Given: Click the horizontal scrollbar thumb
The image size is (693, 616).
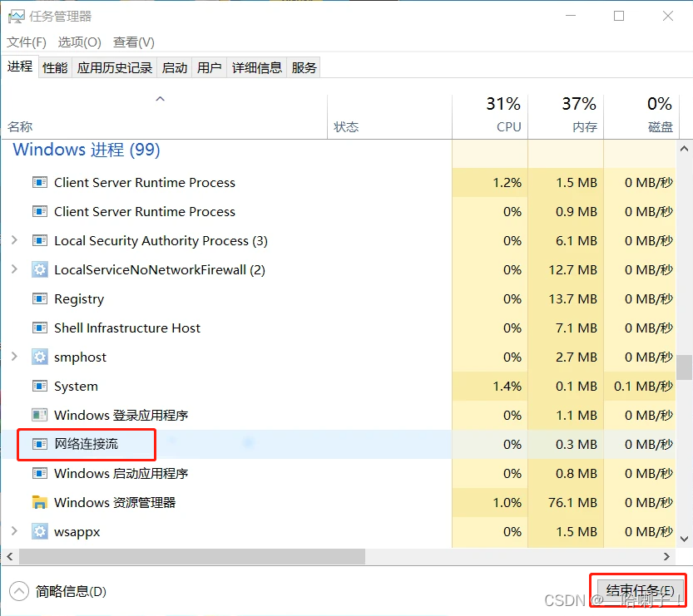Looking at the screenshot, I should tap(192, 556).
